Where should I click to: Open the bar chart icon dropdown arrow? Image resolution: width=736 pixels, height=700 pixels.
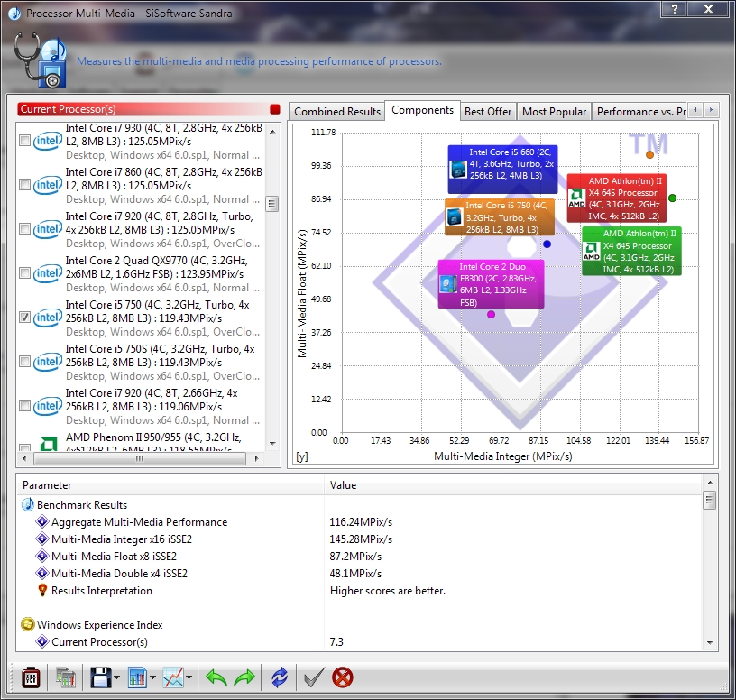click(x=152, y=677)
